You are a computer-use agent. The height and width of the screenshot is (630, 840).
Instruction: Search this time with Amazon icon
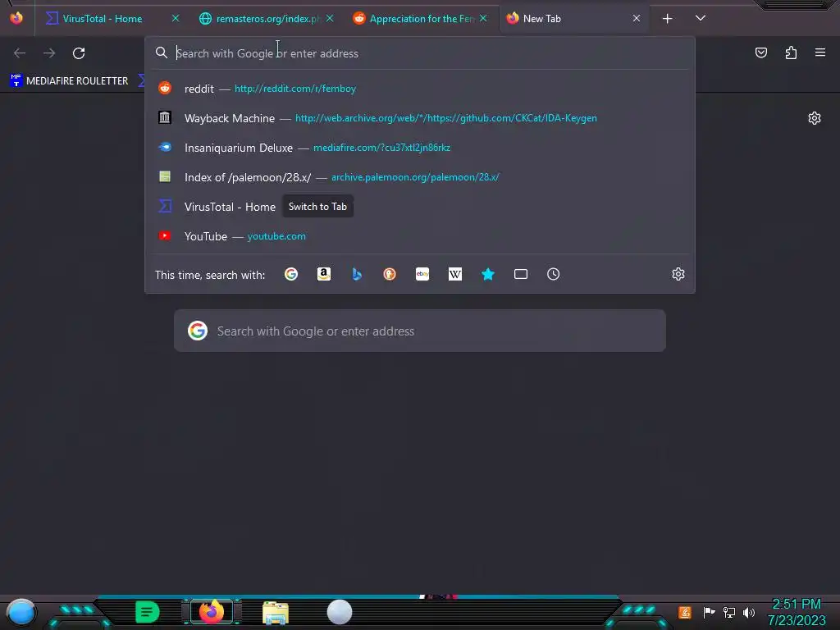(x=323, y=274)
